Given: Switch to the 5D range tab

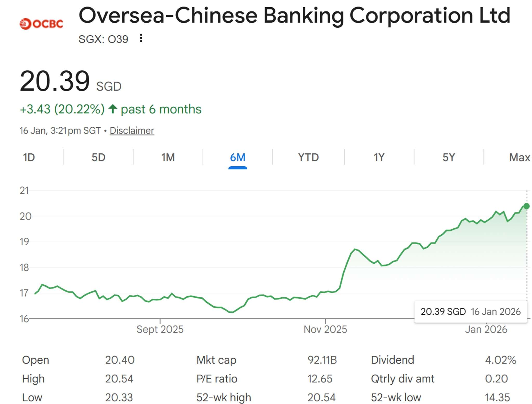Looking at the screenshot, I should pyautogui.click(x=98, y=157).
